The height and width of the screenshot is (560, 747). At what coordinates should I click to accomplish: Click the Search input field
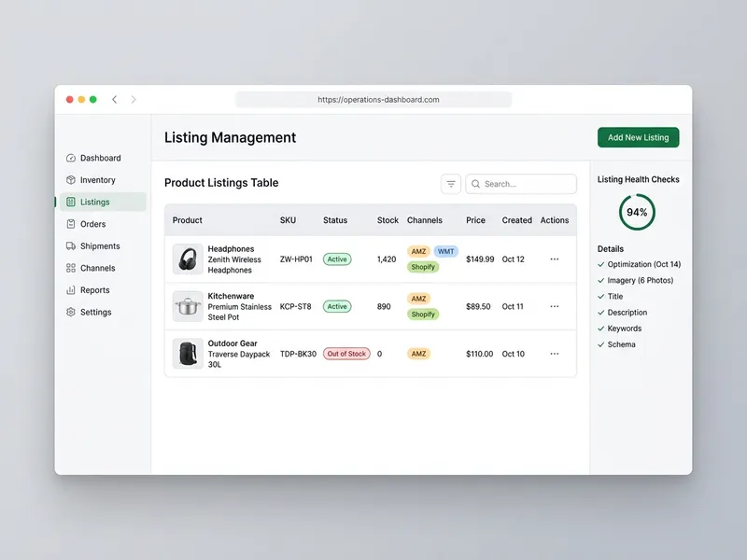[521, 184]
